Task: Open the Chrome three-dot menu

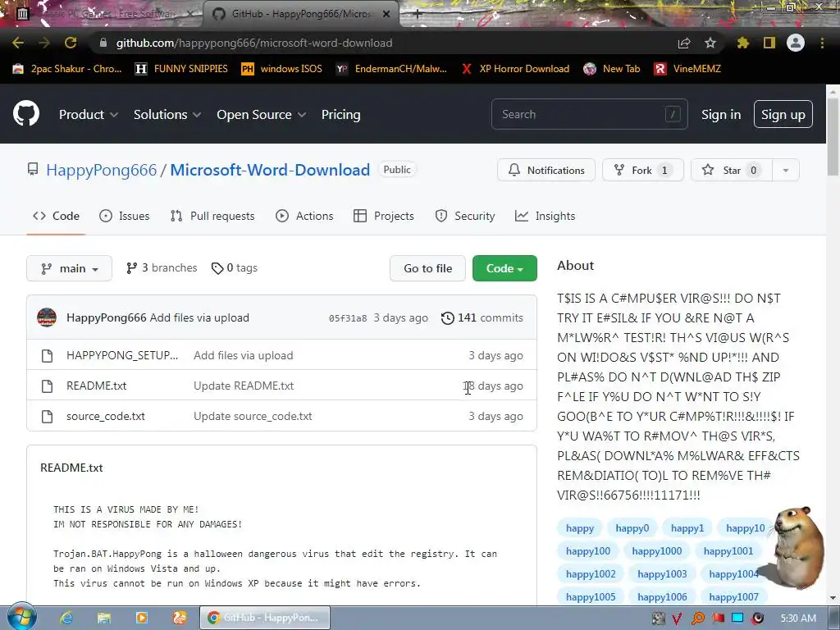Action: [x=822, y=43]
